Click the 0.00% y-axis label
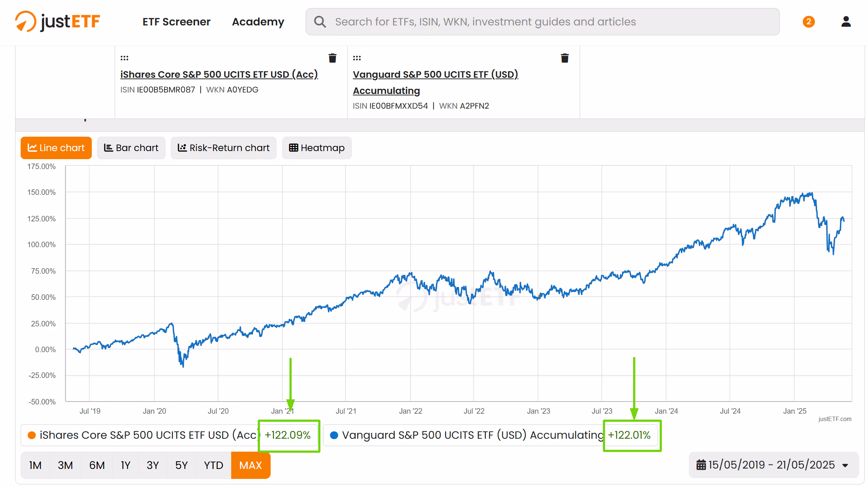Screen dimensions: 868x487 [x=45, y=350]
